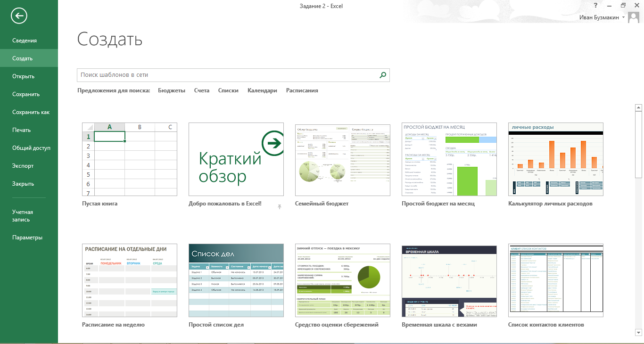Choose Семейный бюджет template thumbnail
The width and height of the screenshot is (644, 344).
click(343, 160)
